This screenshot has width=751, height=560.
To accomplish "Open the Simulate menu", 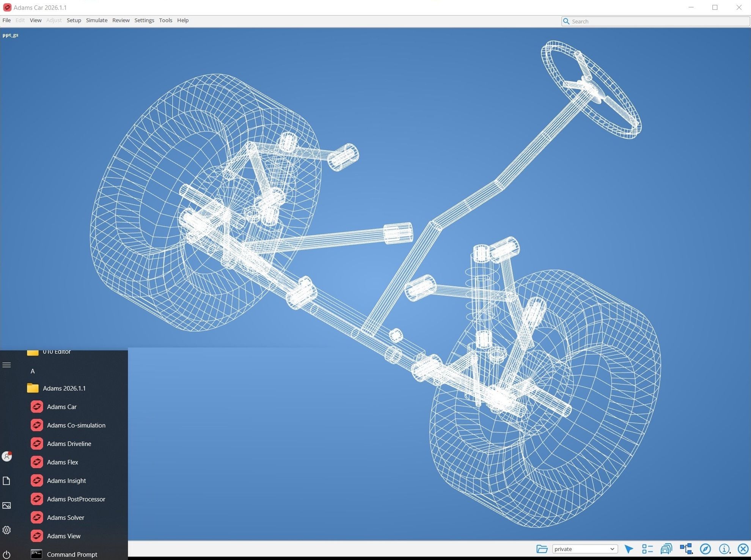I will (x=97, y=20).
